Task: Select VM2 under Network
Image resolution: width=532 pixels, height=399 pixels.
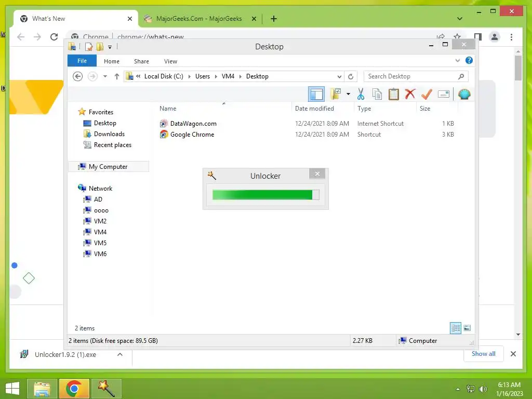Action: click(x=100, y=221)
